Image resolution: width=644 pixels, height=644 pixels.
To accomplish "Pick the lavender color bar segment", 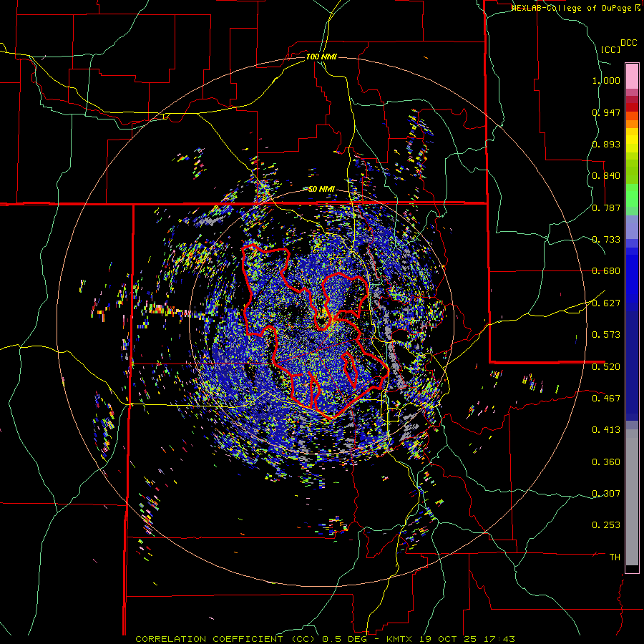I will pos(632,227).
